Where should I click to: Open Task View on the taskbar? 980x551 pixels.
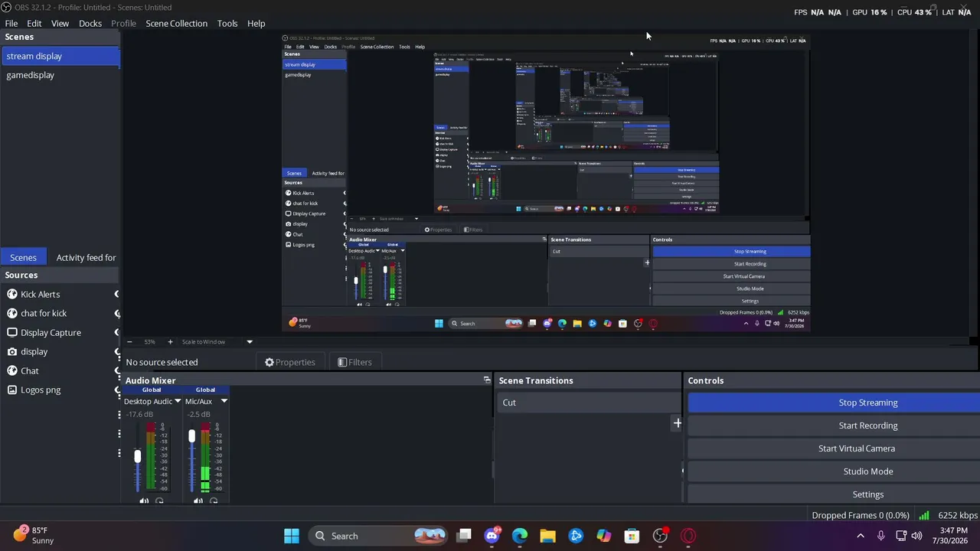pyautogui.click(x=464, y=536)
